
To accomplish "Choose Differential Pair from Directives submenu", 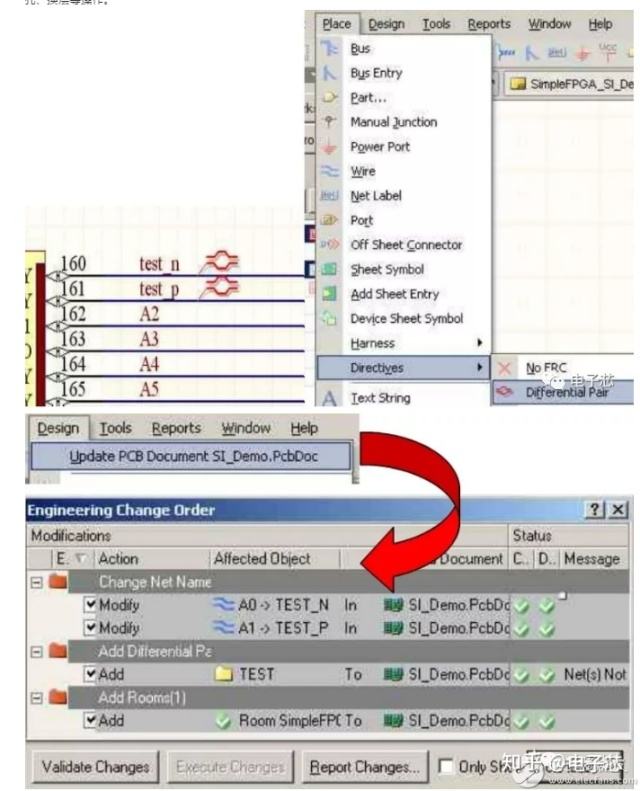I will (x=563, y=392).
